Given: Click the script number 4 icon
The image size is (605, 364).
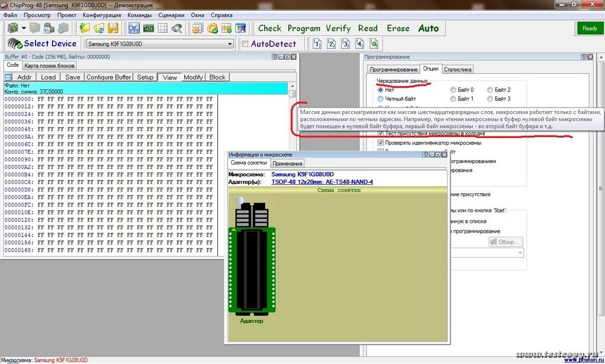Looking at the screenshot, I should (360, 44).
